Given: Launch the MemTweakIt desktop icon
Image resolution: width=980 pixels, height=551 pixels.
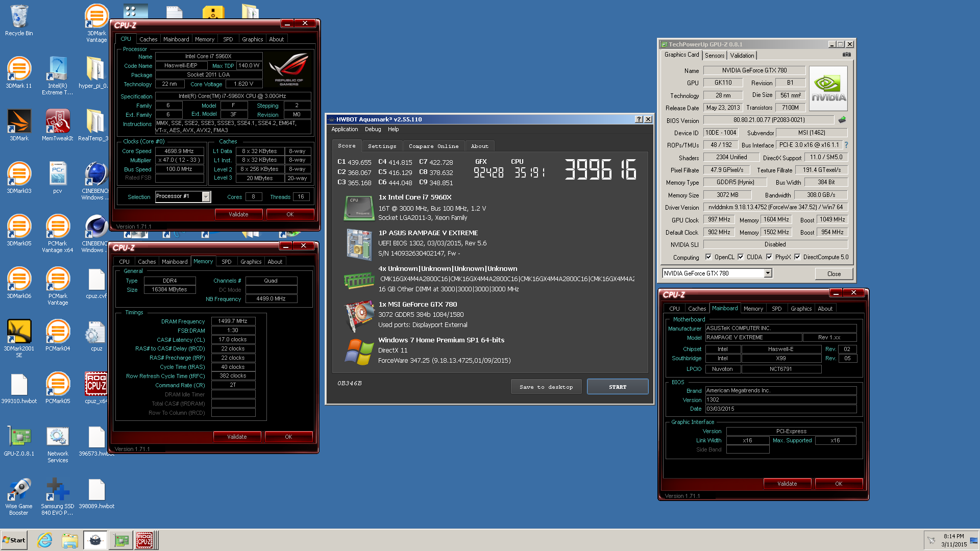Looking at the screenshot, I should 58,126.
